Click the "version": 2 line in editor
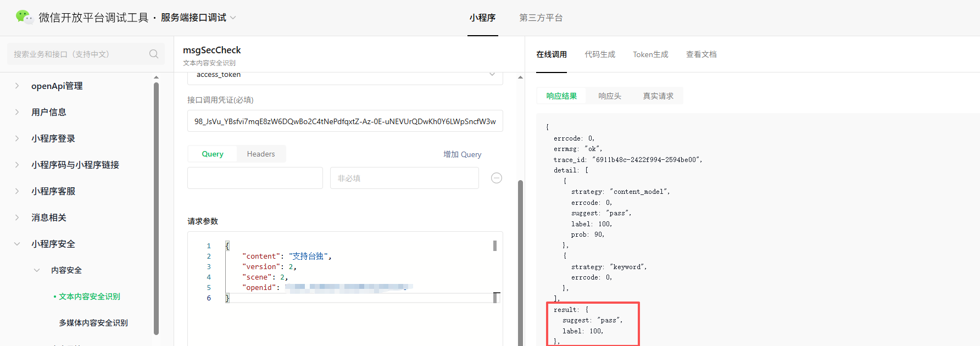The height and width of the screenshot is (346, 980). point(269,266)
